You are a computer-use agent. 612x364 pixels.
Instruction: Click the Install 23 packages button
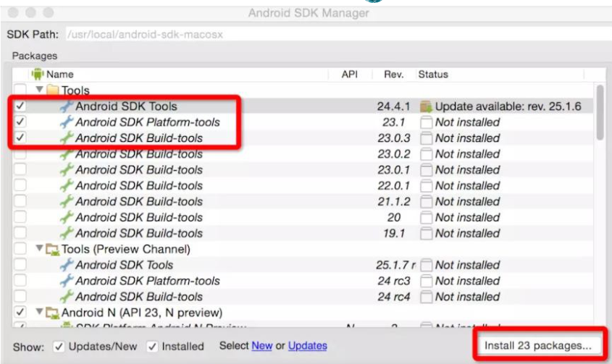(x=538, y=346)
